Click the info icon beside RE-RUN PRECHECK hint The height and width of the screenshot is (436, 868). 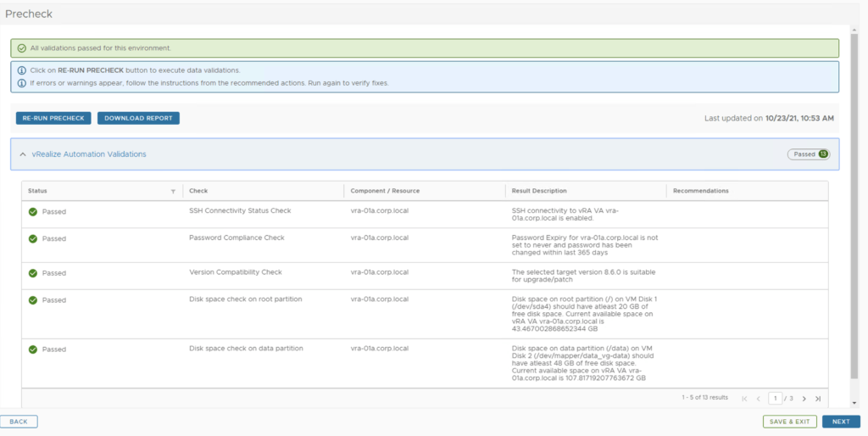pos(21,70)
